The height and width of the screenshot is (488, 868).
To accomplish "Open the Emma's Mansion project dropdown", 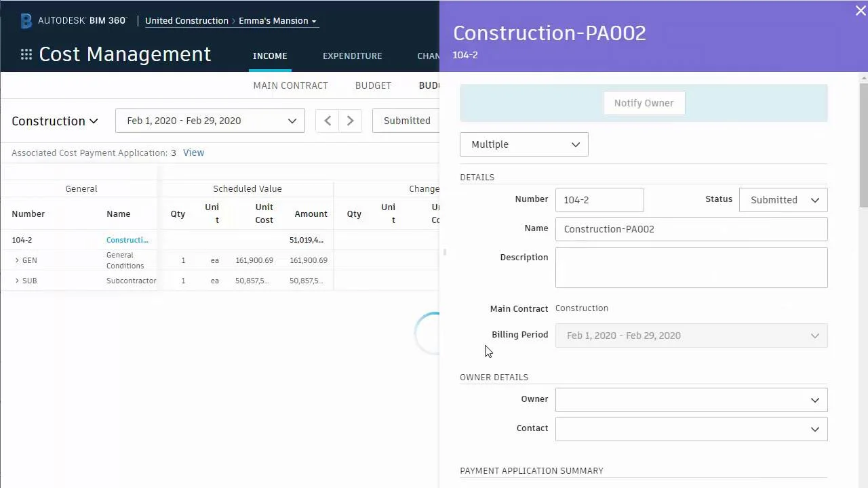I will click(x=277, y=21).
